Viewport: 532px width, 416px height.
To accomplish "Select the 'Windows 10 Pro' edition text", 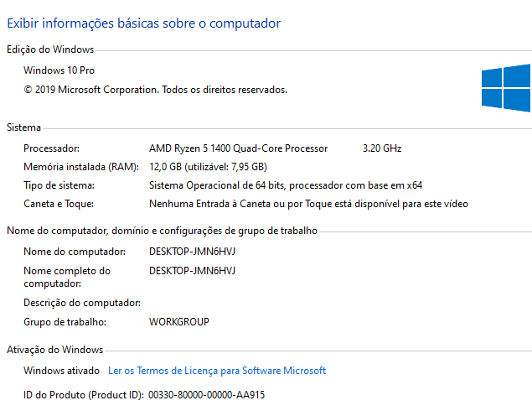I will (x=59, y=70).
